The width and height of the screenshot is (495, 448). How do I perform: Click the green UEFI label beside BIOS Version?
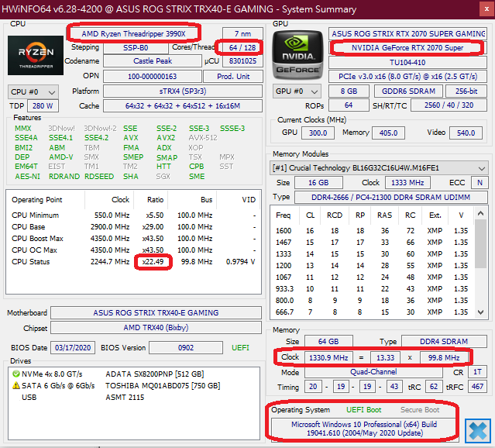[240, 348]
